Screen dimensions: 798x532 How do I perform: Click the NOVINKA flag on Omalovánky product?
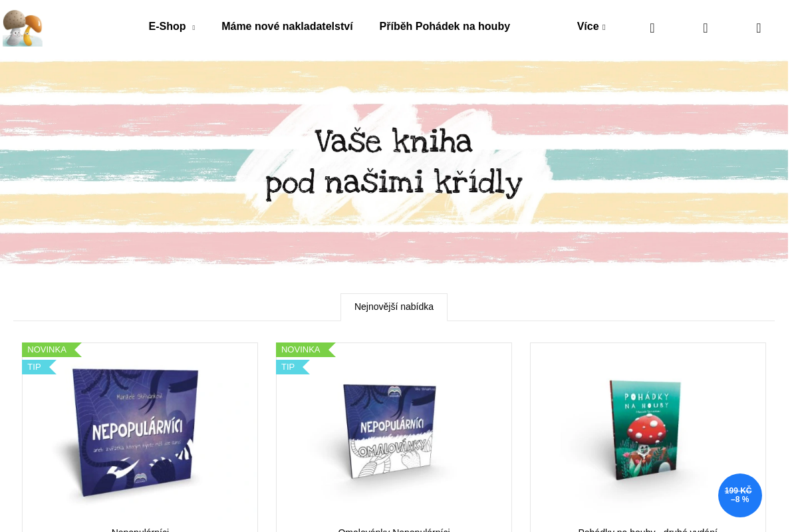(305, 350)
